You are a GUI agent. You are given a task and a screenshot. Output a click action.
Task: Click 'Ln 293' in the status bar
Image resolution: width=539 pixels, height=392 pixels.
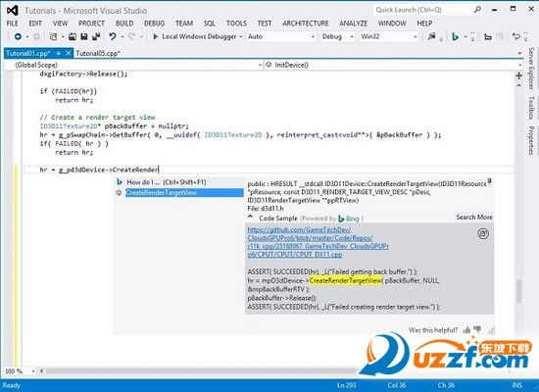point(347,385)
